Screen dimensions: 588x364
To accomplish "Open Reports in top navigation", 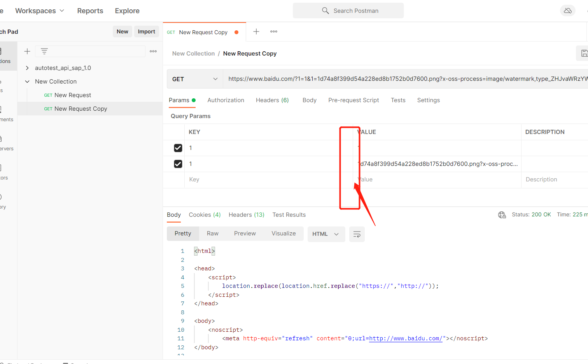I will click(x=90, y=11).
